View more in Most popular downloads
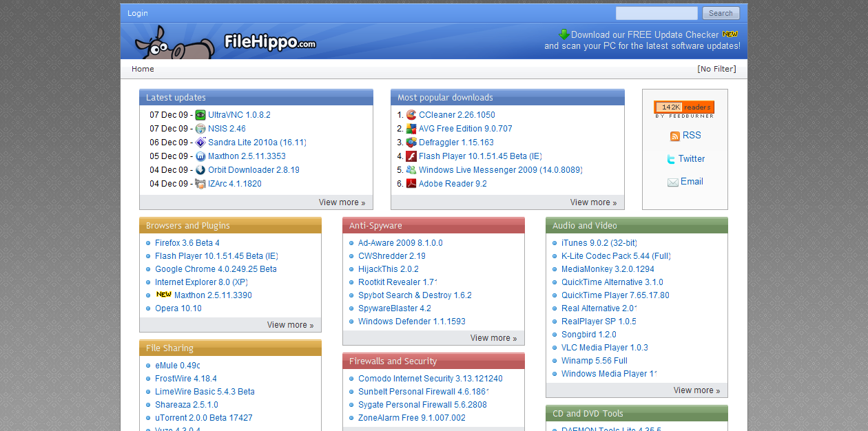This screenshot has height=431, width=868. coord(593,202)
